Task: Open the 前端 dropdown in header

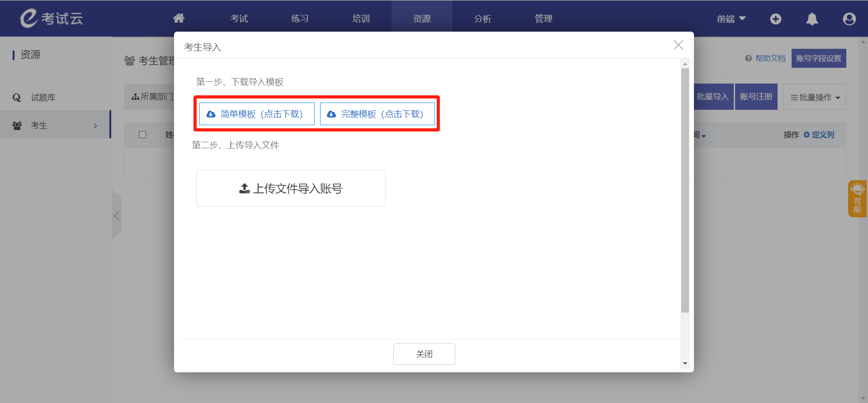Action: point(731,19)
